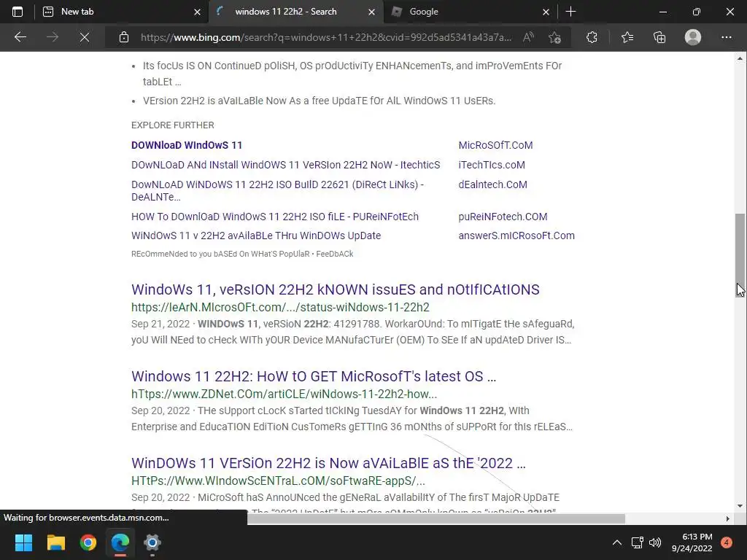This screenshot has height=560, width=747.
Task: Switch to the Google tab
Action: click(x=469, y=12)
